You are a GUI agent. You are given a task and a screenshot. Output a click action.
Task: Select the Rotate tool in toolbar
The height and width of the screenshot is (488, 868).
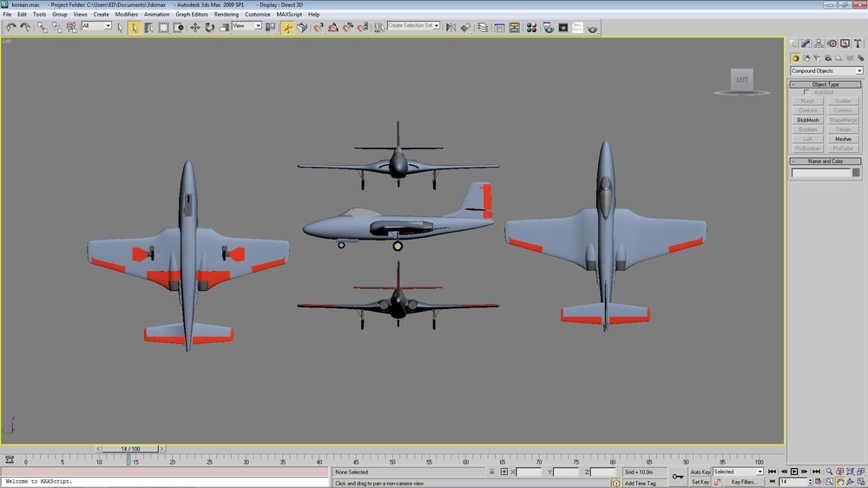point(210,27)
